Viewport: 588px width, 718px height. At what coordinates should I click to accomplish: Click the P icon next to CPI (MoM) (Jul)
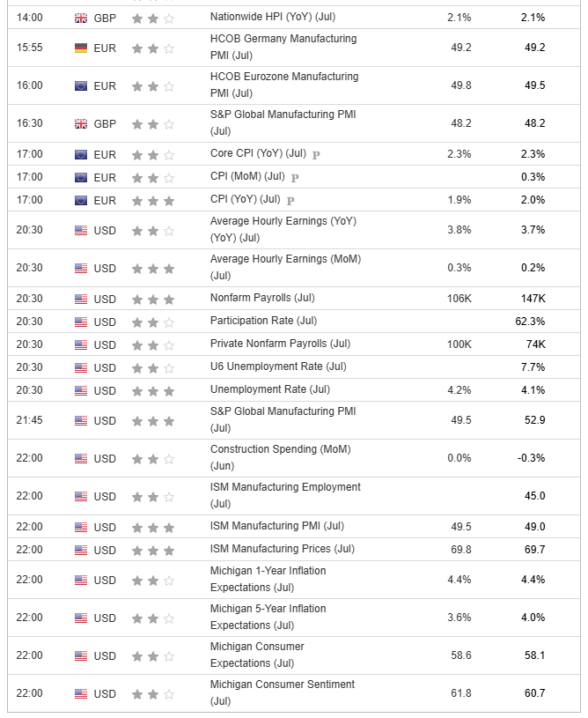coord(295,178)
